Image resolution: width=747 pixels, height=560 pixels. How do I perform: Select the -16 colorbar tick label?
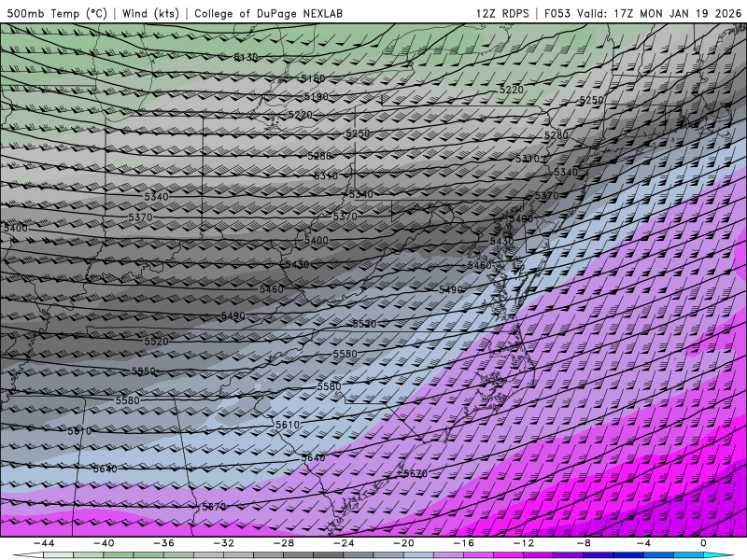[463, 543]
